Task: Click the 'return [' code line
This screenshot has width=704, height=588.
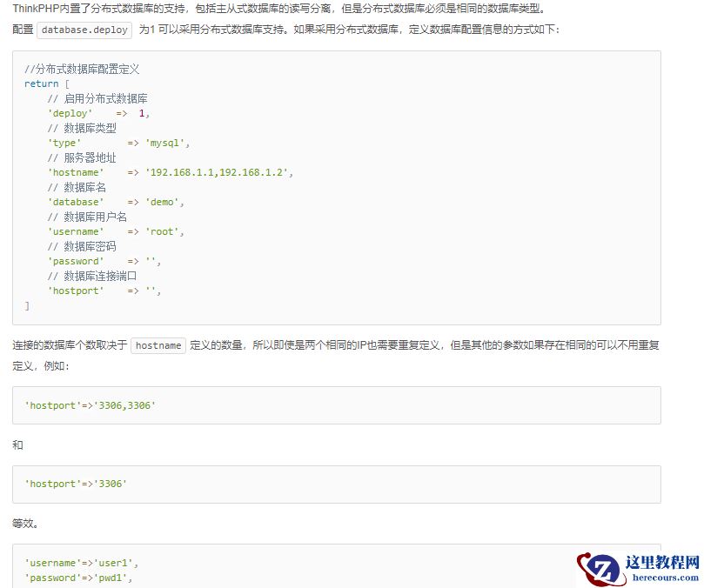Action: (x=47, y=84)
